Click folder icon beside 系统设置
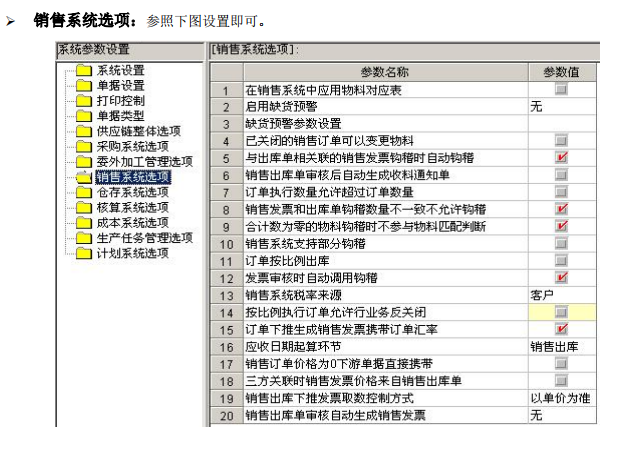This screenshot has height=452, width=624. (x=84, y=71)
